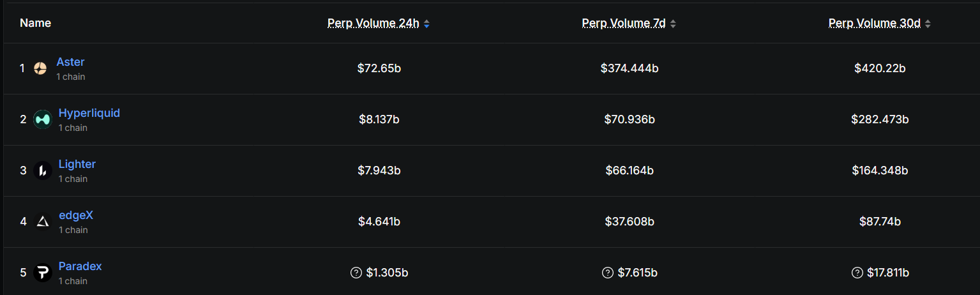Click the Perp Volume 7d column header
Screen dimensions: 980x295
(x=623, y=23)
